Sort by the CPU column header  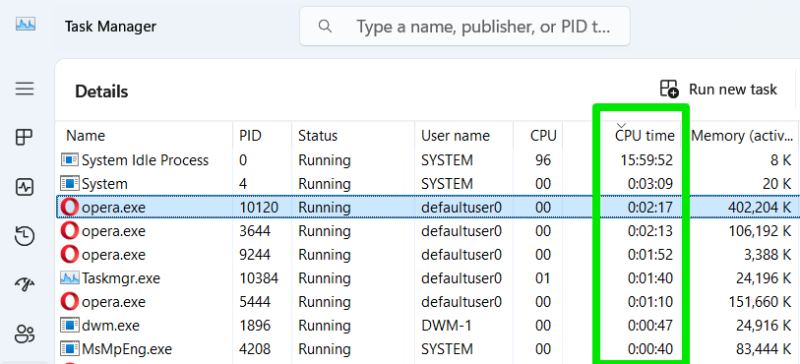(x=538, y=136)
